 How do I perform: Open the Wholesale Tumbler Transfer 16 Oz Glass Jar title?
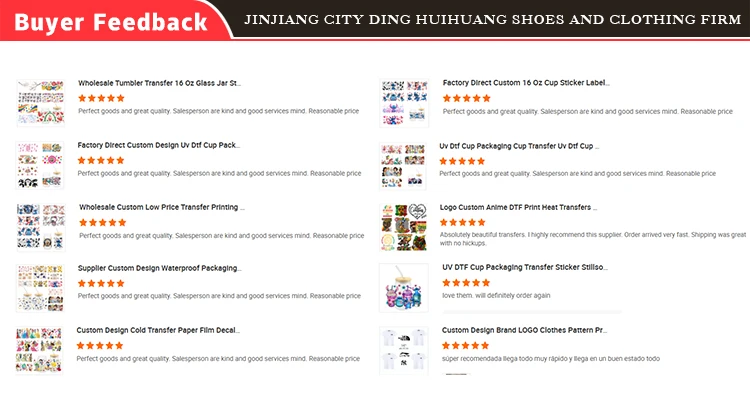[159, 83]
